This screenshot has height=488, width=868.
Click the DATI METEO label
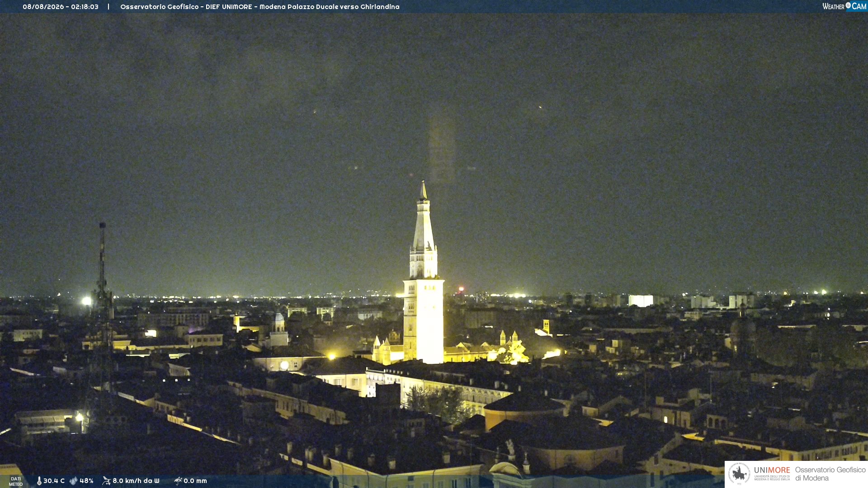16,481
